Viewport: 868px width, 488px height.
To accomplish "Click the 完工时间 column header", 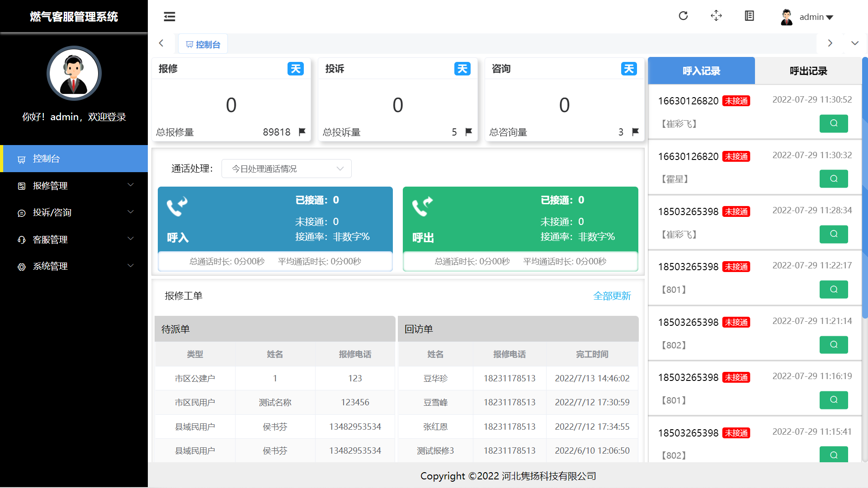I will tap(592, 354).
